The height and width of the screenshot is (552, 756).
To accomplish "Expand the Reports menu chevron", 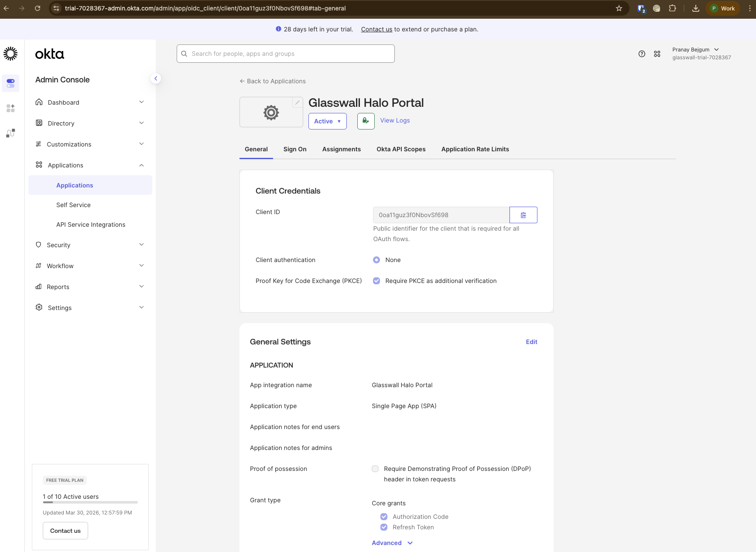I will tap(141, 286).
